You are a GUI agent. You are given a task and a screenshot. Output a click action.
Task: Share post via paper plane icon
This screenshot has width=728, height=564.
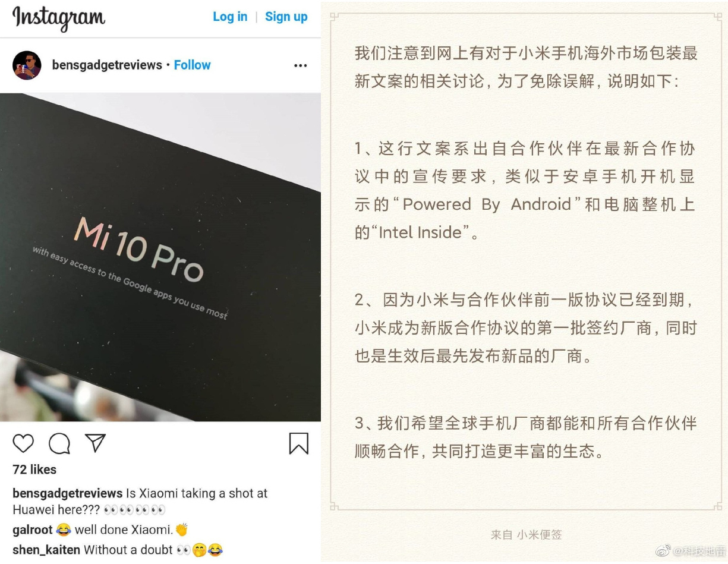95,443
